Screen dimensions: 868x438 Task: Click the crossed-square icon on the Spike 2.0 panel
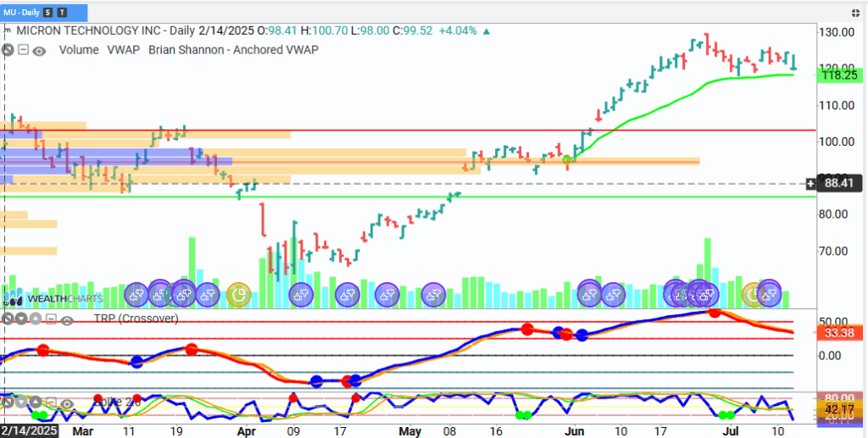pyautogui.click(x=8, y=402)
